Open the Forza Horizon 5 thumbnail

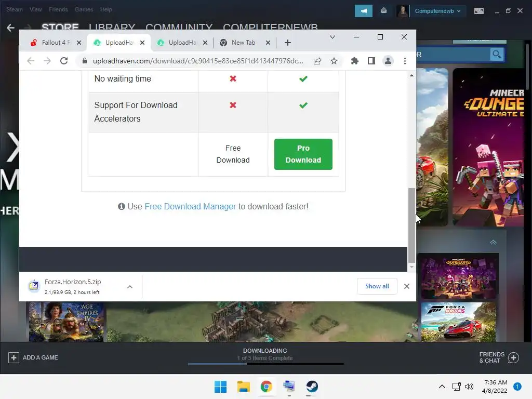pyautogui.click(x=458, y=322)
